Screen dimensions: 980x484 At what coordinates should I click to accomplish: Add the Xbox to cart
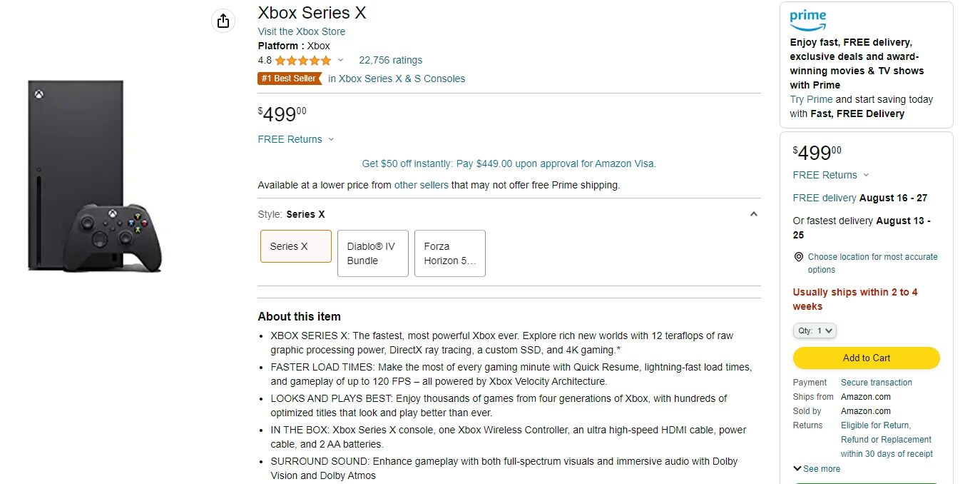[x=866, y=358]
